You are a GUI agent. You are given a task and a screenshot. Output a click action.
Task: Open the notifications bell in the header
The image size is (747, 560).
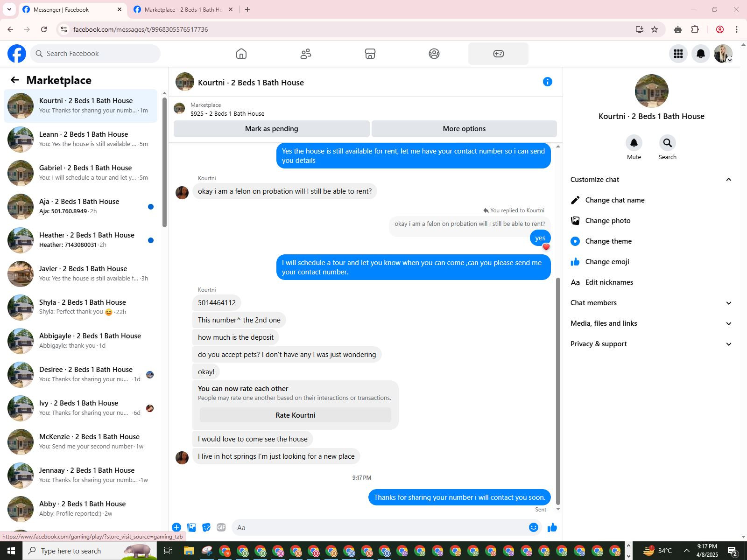(701, 54)
